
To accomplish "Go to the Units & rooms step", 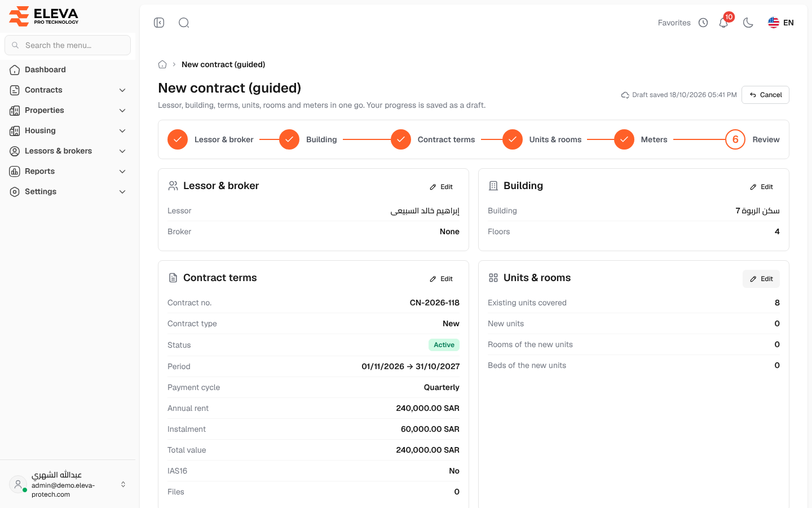I will pos(542,139).
